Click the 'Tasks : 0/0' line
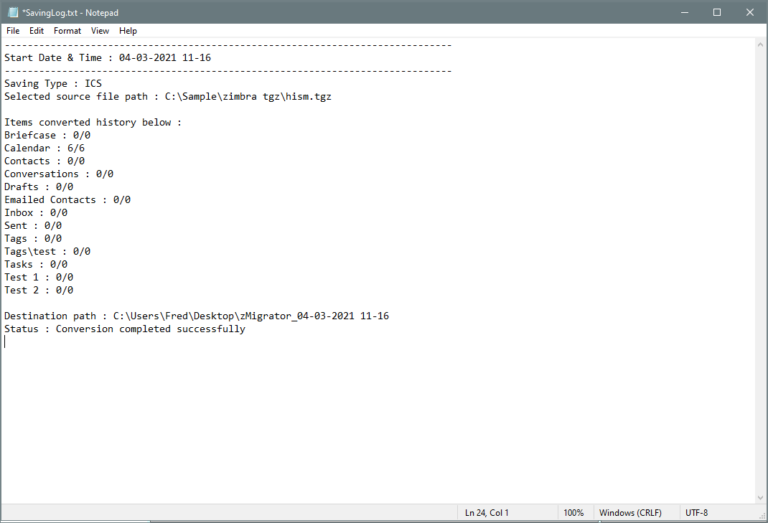The width and height of the screenshot is (768, 523). click(36, 264)
